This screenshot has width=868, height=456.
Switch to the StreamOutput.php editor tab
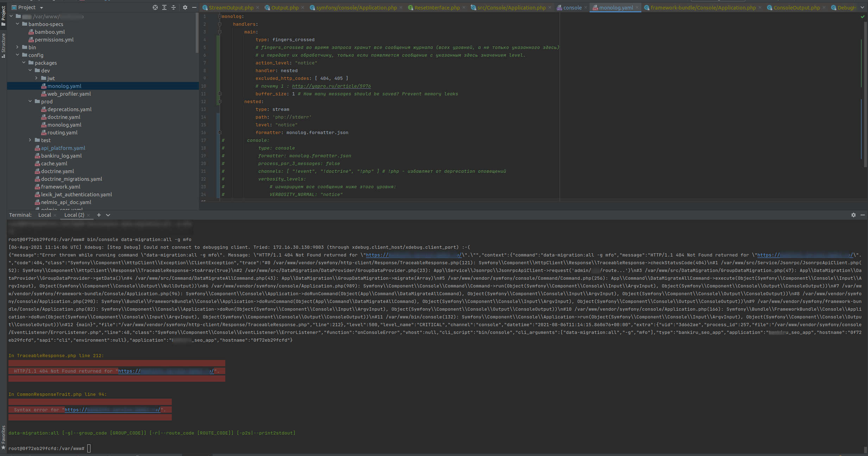click(x=231, y=8)
